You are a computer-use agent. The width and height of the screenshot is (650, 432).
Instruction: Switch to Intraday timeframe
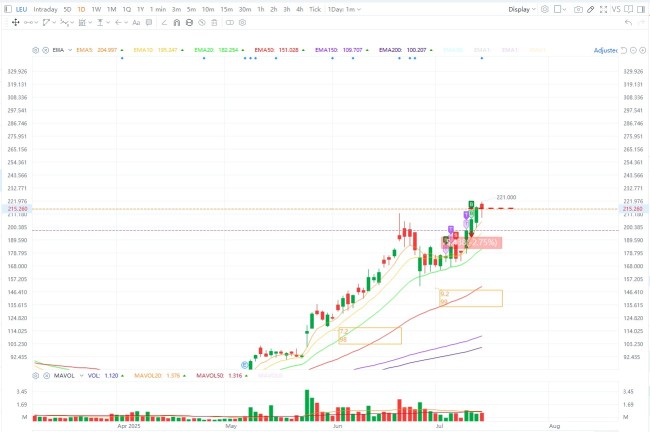tap(45, 9)
